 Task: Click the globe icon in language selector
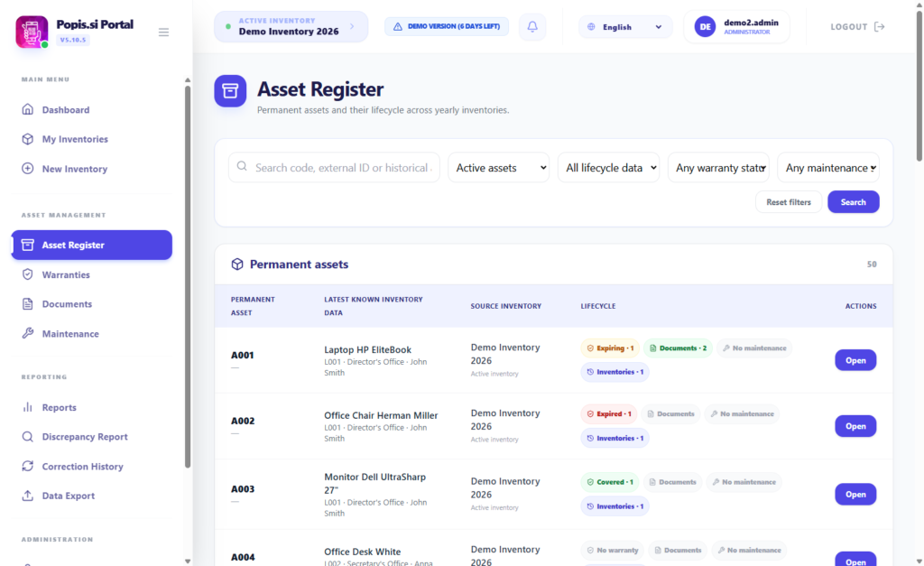pyautogui.click(x=591, y=26)
